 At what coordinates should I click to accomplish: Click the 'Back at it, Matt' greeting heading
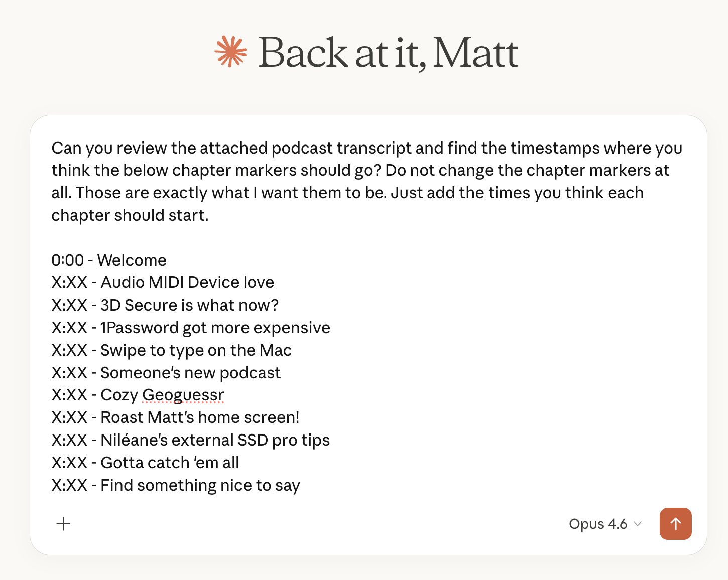coord(388,53)
